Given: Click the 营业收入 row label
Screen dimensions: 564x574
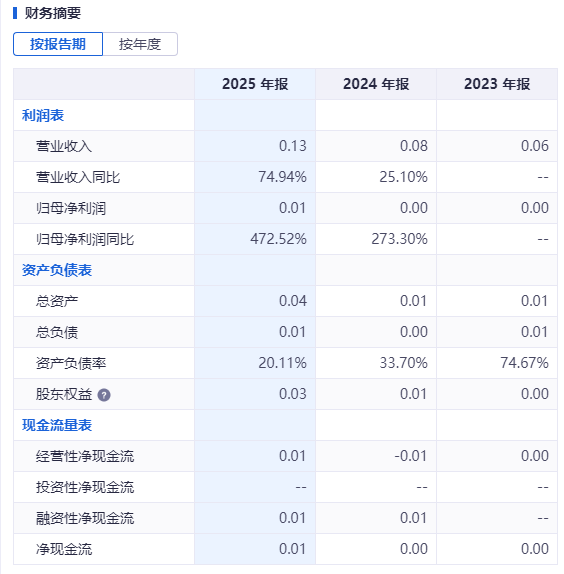Looking at the screenshot, I should [64, 146].
